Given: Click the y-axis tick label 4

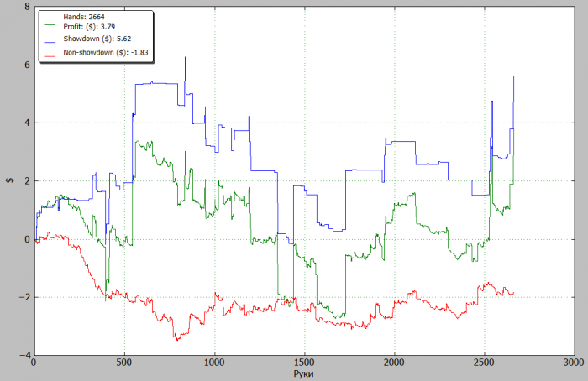Looking at the screenshot, I should [x=27, y=123].
